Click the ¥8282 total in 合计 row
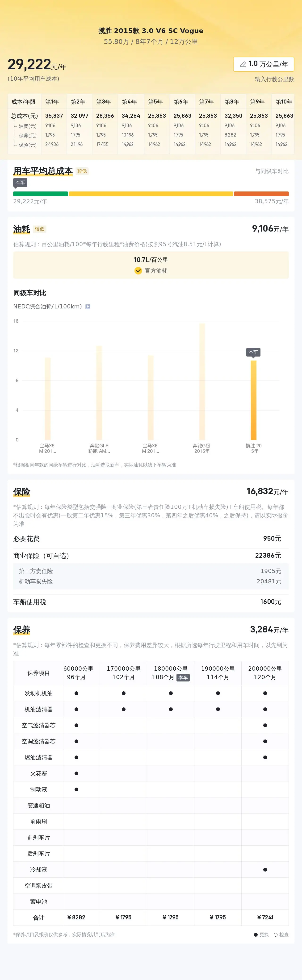Image resolution: width=302 pixels, height=980 pixels. [x=76, y=917]
